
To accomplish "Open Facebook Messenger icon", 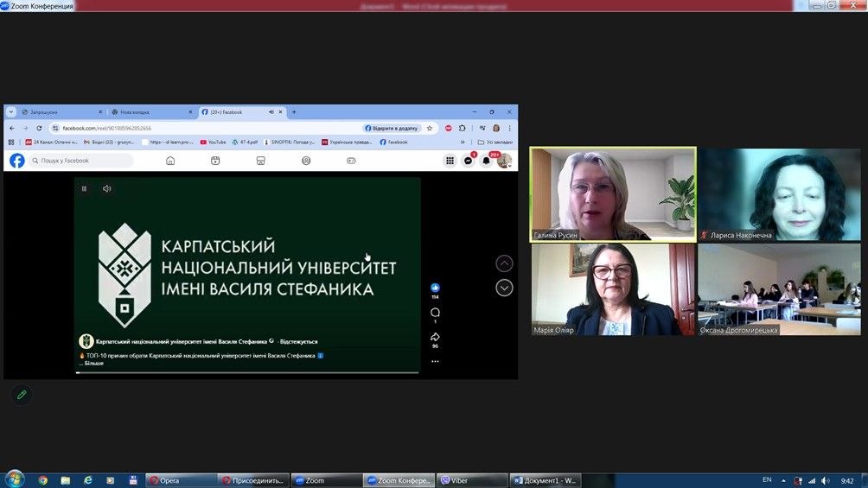I will pos(469,161).
